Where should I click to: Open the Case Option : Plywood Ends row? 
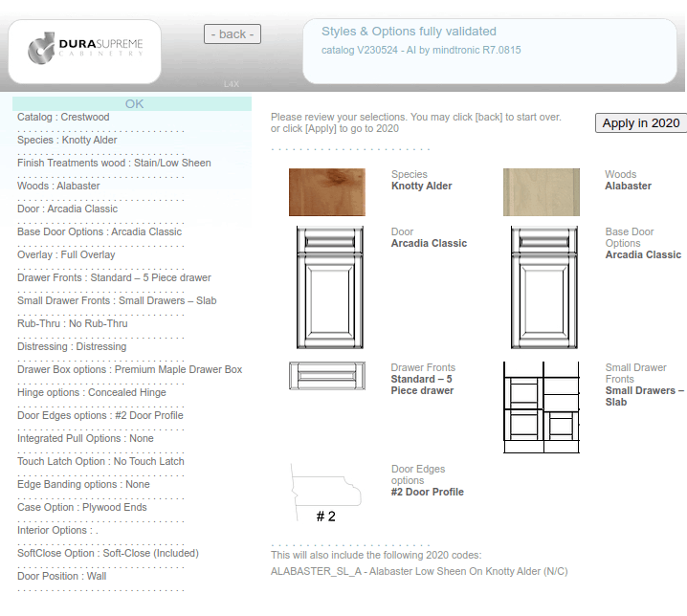pos(82,507)
